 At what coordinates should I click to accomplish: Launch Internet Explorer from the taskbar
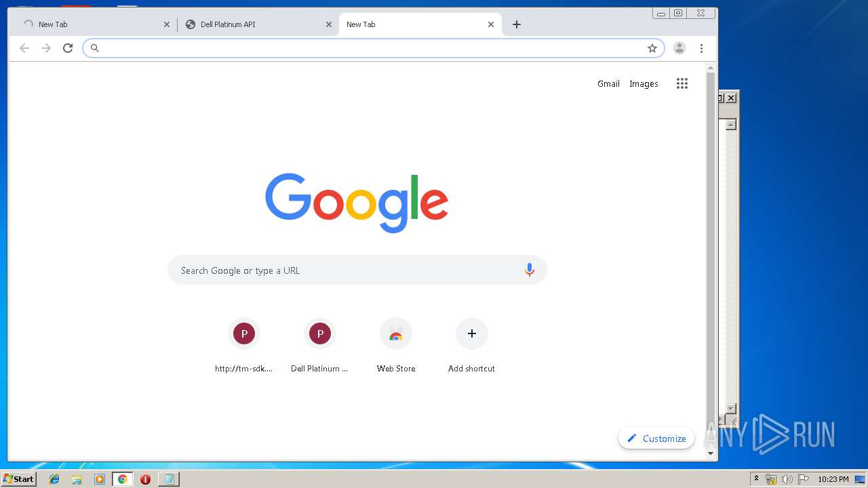click(55, 479)
